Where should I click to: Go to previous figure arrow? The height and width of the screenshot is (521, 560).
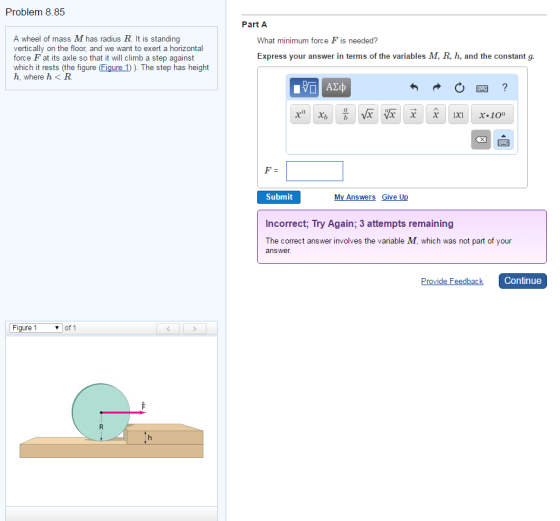coord(168,329)
